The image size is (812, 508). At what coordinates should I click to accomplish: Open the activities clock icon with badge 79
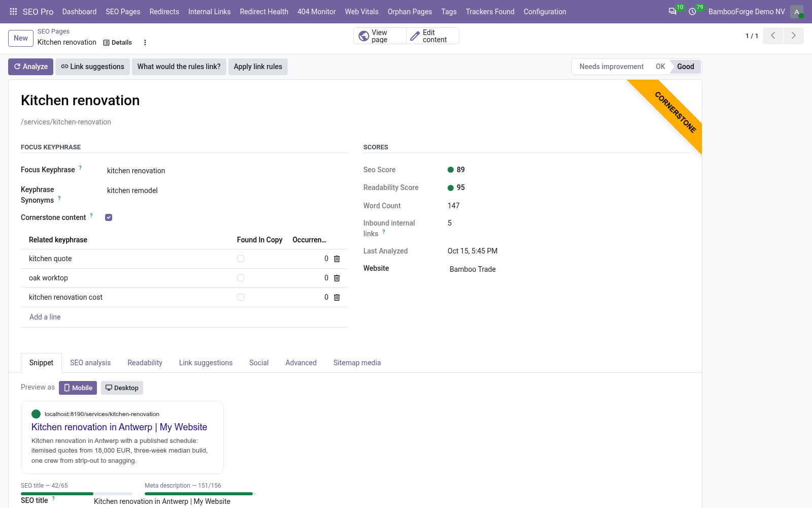692,11
